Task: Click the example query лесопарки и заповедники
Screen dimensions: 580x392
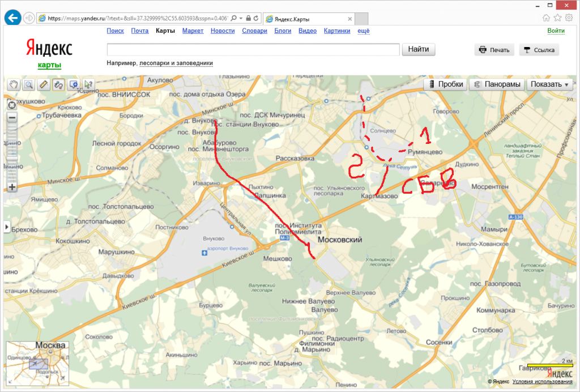Action: pos(176,63)
